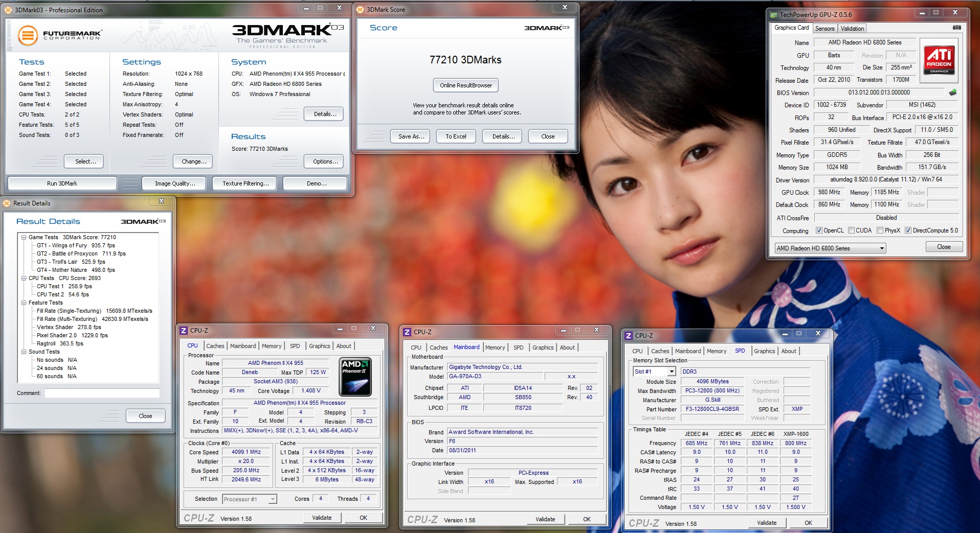Collapse the CPU Tests tree node

point(24,278)
